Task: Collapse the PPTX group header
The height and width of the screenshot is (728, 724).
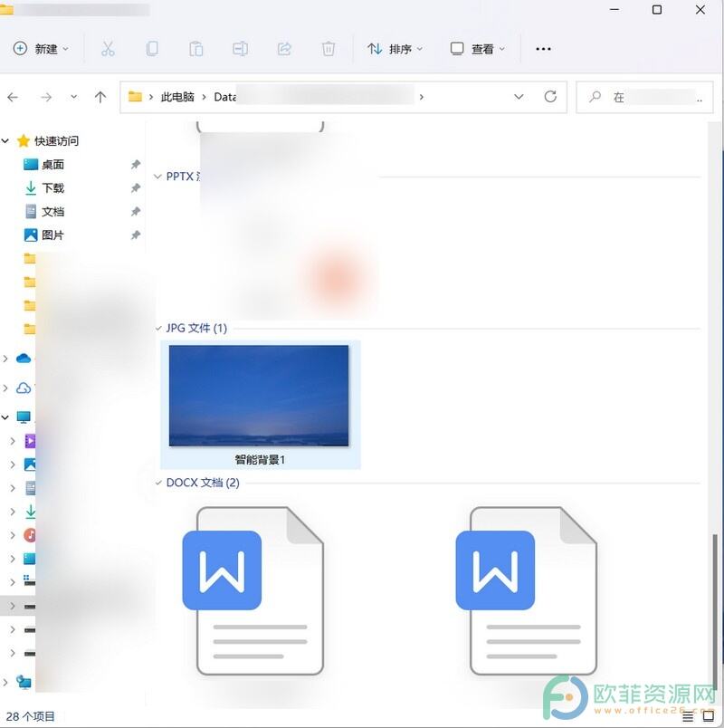Action: click(157, 177)
